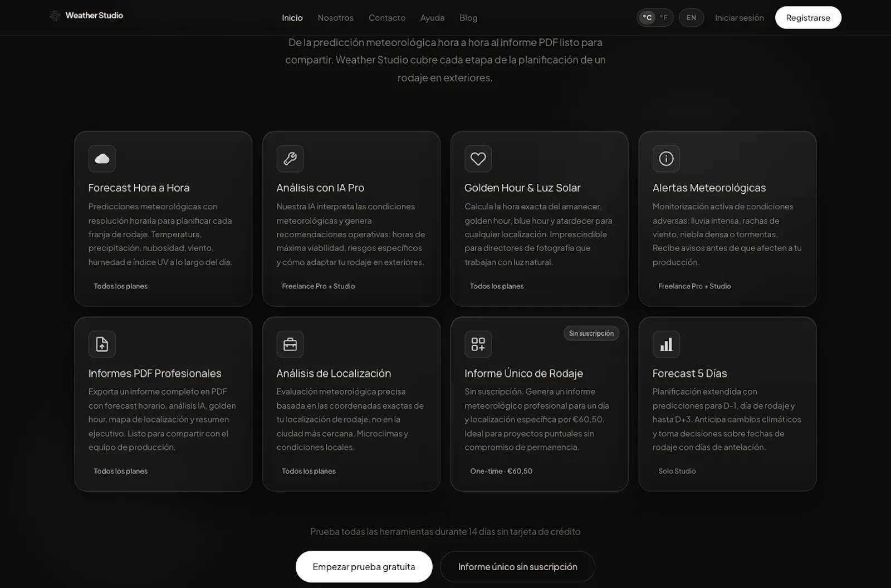Click the Solo Studio tag
Screen dimensions: 891x588
[677, 471]
